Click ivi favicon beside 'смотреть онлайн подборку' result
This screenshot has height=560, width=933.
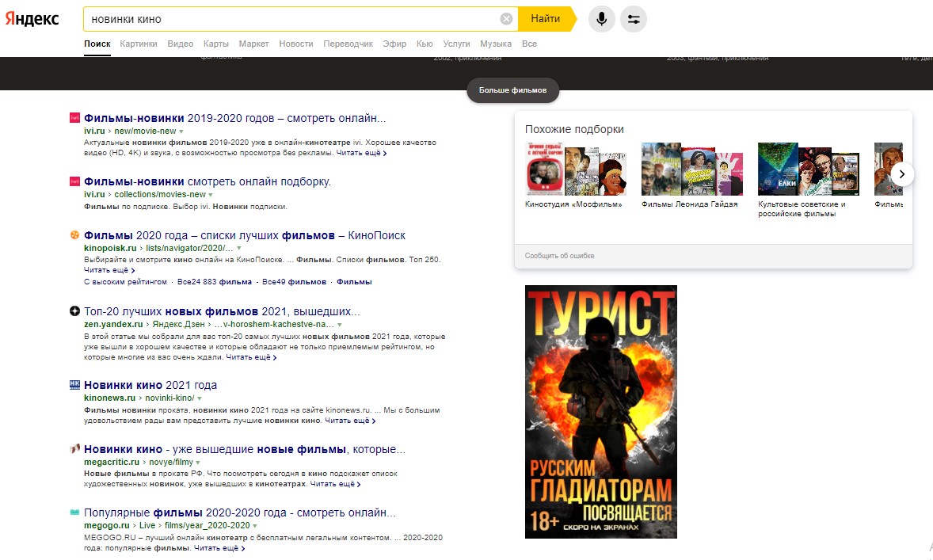click(x=74, y=181)
